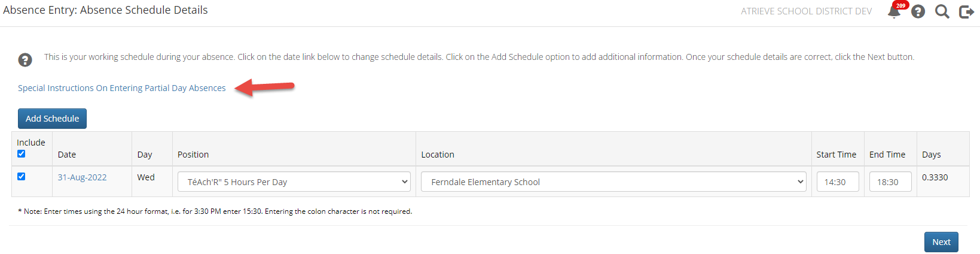The height and width of the screenshot is (254, 980).
Task: Uncheck the 31-Aug-2022 row checkbox
Action: pos(22,177)
